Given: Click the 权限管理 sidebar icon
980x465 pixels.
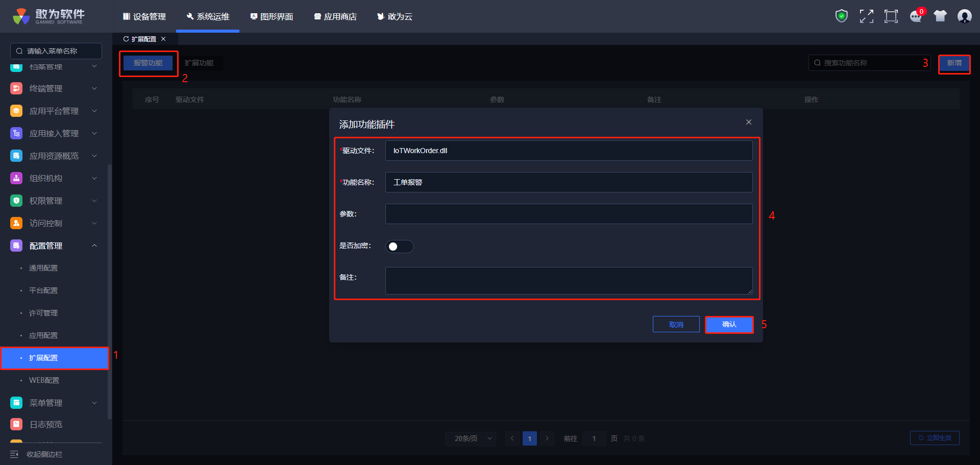Looking at the screenshot, I should pos(16,201).
